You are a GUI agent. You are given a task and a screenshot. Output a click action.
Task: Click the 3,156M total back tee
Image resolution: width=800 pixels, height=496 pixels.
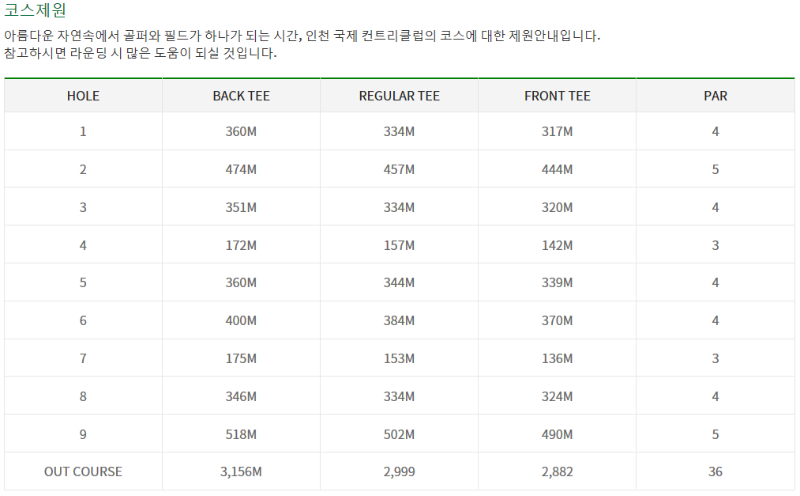pyautogui.click(x=241, y=472)
